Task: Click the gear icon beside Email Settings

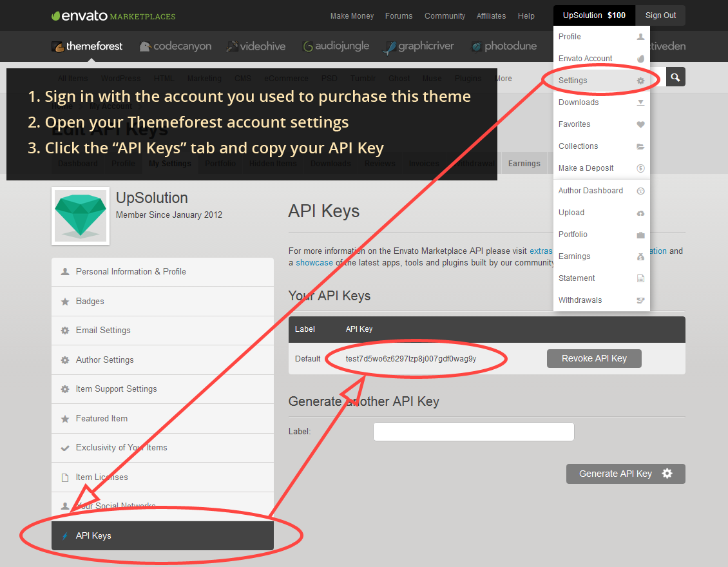Action: tap(65, 330)
